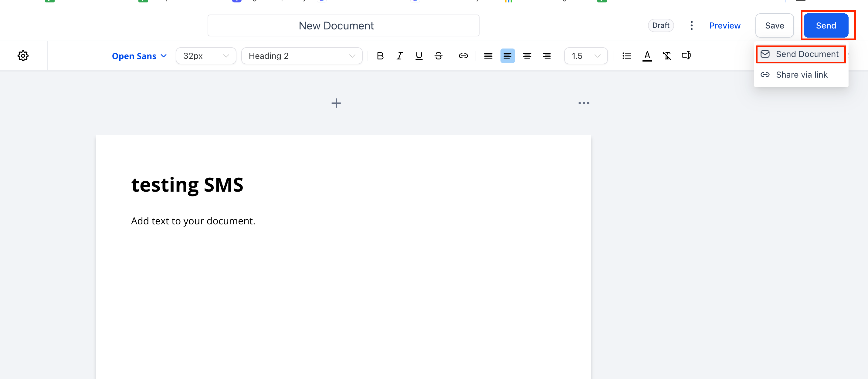Insert a hyperlink from the toolbar

point(463,56)
